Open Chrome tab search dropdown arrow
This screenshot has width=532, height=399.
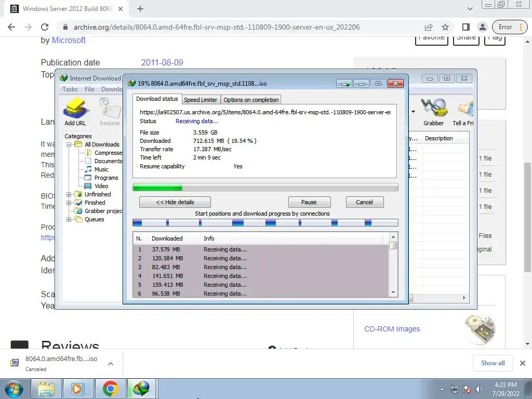tap(470, 9)
